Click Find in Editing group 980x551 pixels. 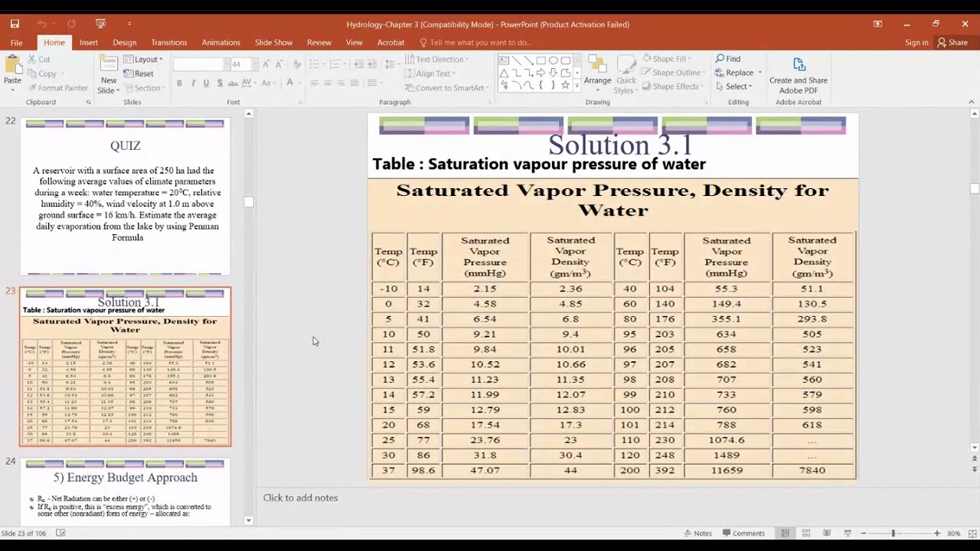pos(728,59)
